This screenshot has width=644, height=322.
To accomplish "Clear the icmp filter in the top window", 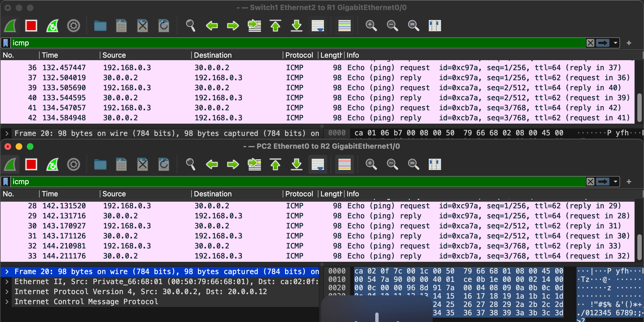I will pos(590,43).
